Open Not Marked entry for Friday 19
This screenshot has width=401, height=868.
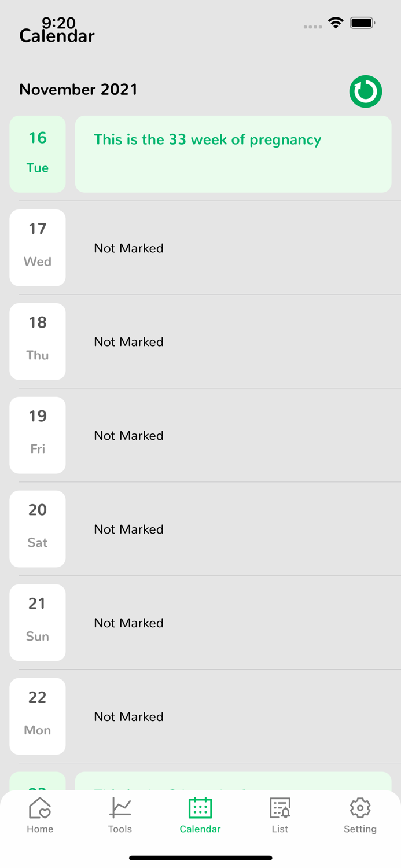pos(129,436)
